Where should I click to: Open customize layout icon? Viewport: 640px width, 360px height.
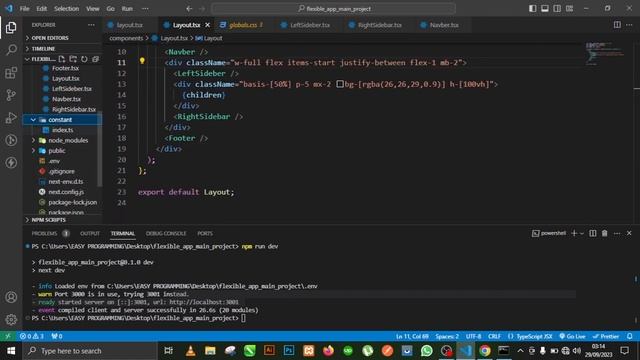click(569, 9)
